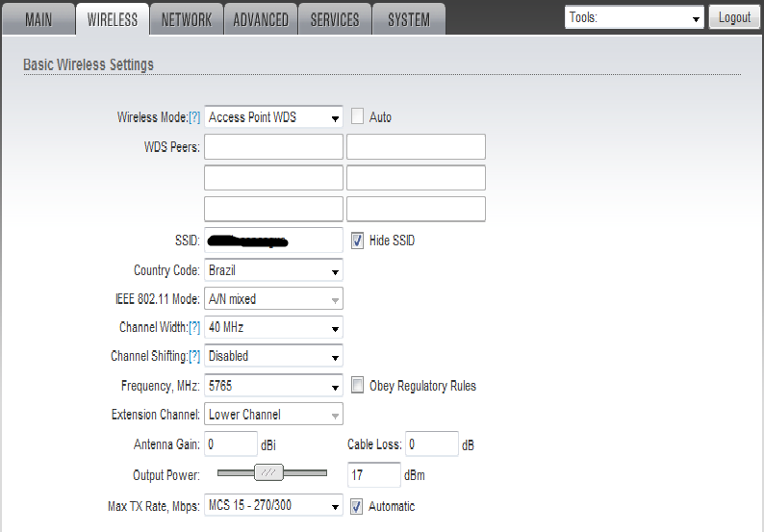Screen dimensions: 764x532
Task: Open the Channel Width dropdown
Action: tap(273, 327)
